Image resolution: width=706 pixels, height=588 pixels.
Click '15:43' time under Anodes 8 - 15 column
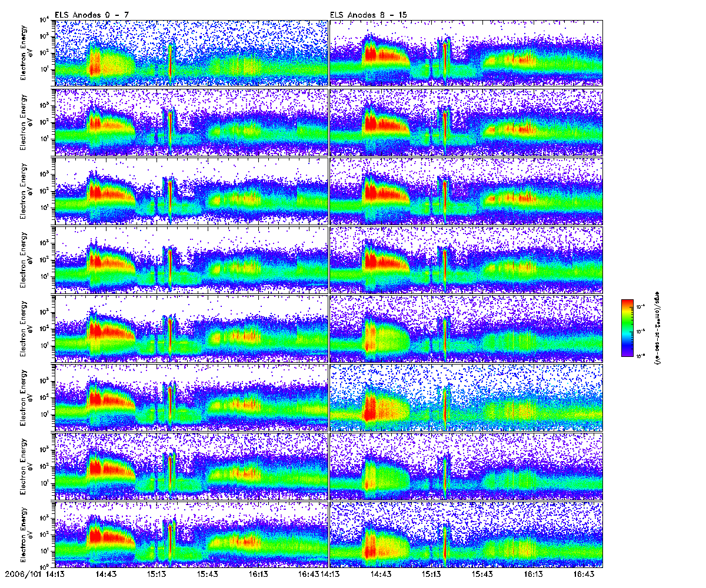click(x=482, y=574)
